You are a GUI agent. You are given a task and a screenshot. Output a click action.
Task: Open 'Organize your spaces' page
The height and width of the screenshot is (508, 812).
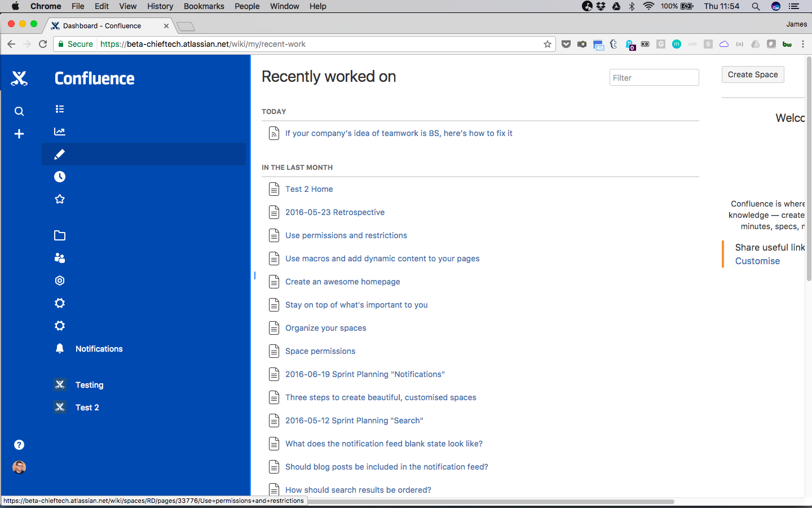[x=326, y=328]
